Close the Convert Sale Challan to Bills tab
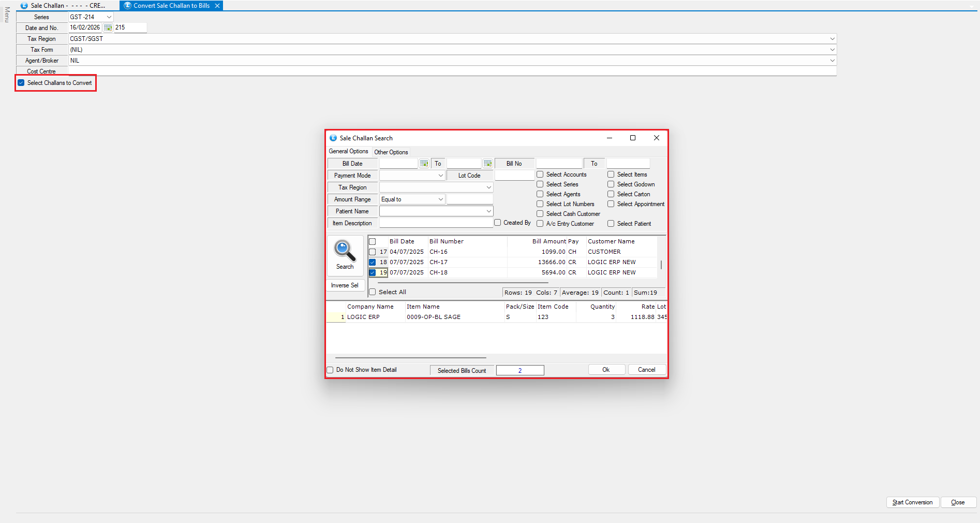Screen dimensions: 980x523 click(217, 6)
